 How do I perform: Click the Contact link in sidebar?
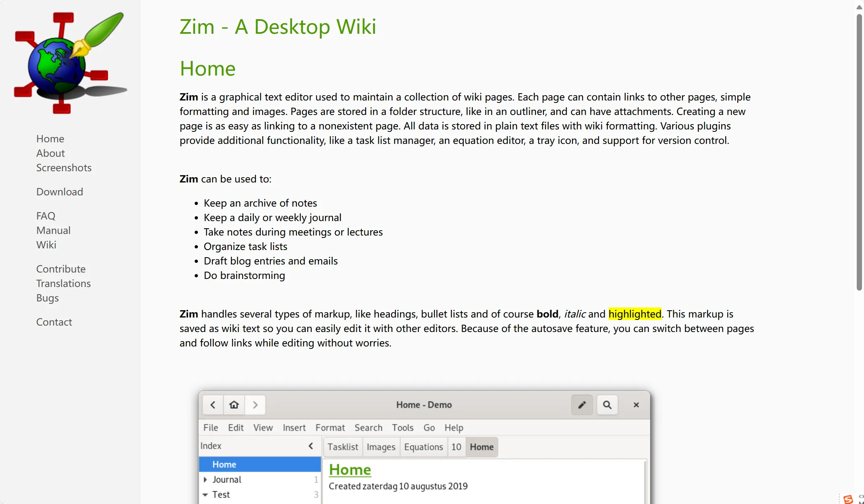pyautogui.click(x=53, y=322)
